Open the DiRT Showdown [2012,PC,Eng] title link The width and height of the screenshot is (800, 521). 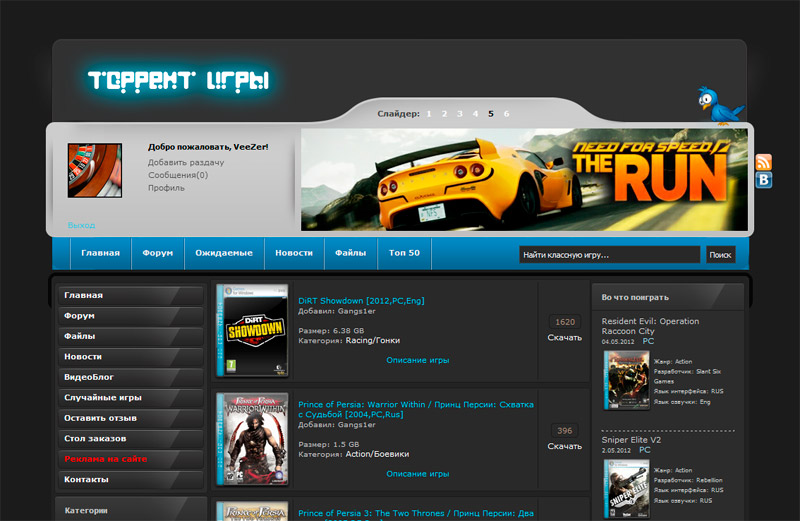tap(361, 301)
